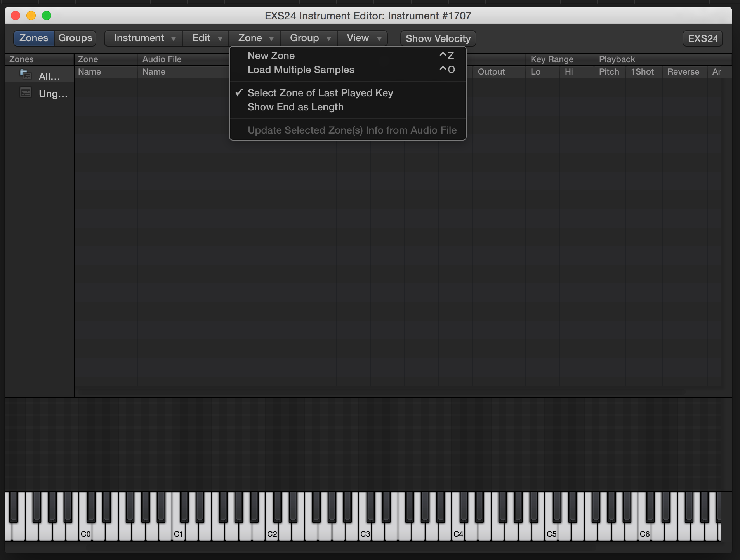The width and height of the screenshot is (740, 560).
Task: Enable Show End as Length option
Action: click(295, 107)
